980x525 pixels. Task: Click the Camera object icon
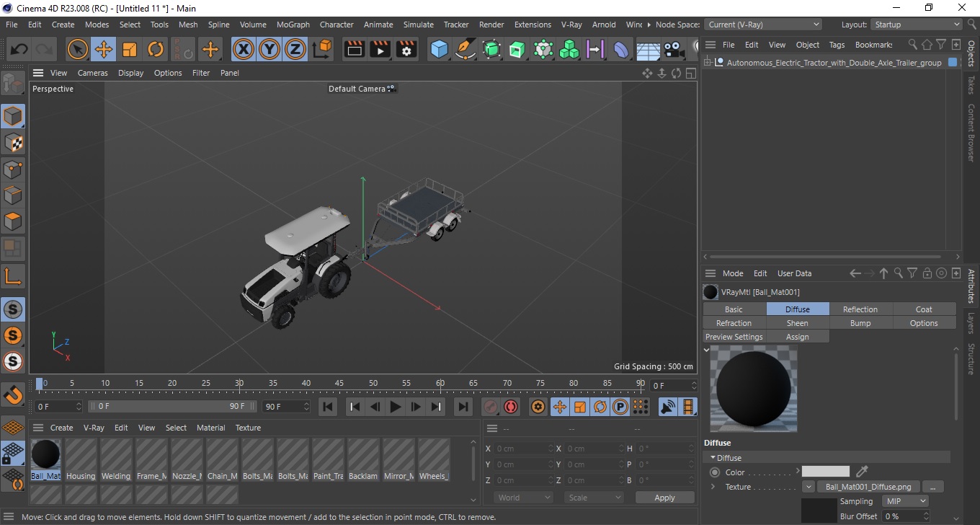pos(674,50)
